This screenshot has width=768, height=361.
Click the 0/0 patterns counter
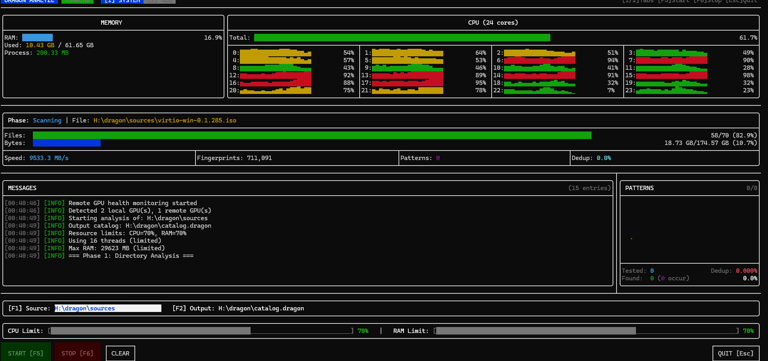click(x=752, y=188)
